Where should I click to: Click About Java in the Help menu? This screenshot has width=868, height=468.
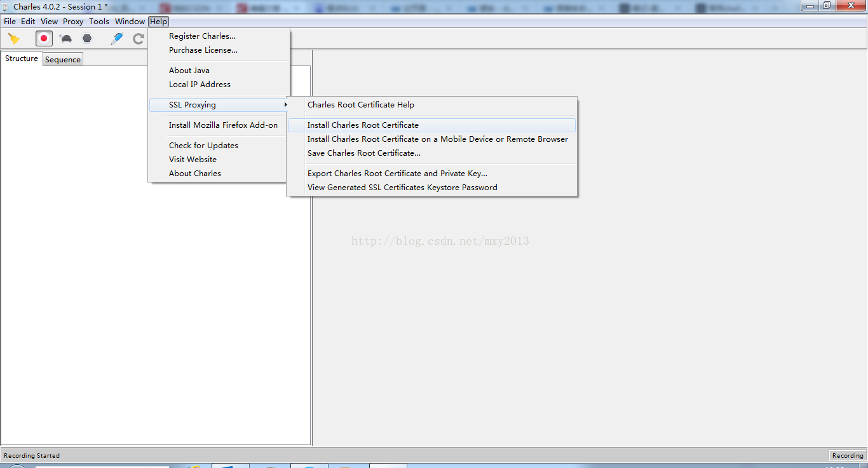[x=219, y=71]
